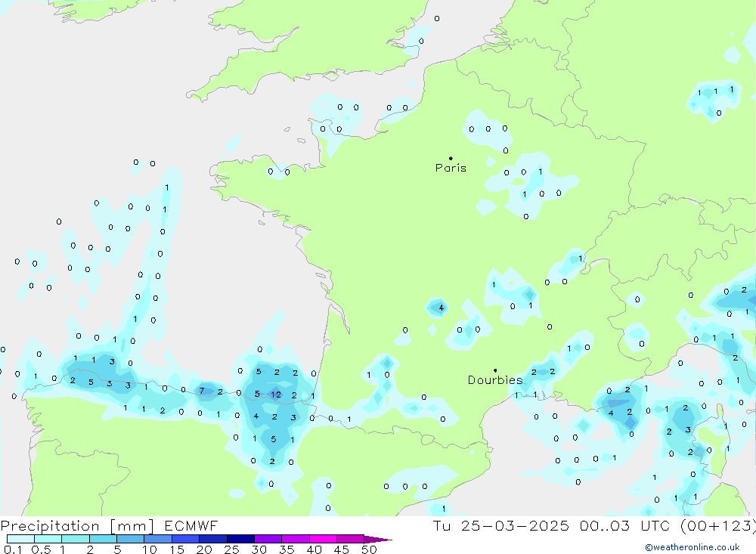Viewport: 756px width, 554px height.
Task: Pick the 25–30 mm legend color swatch
Action: 240,539
